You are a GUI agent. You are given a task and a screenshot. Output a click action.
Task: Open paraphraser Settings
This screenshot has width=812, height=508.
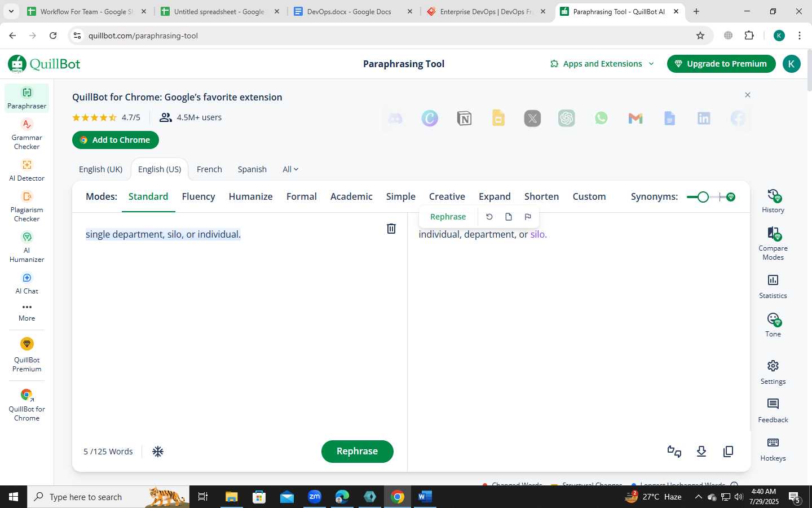tap(773, 372)
